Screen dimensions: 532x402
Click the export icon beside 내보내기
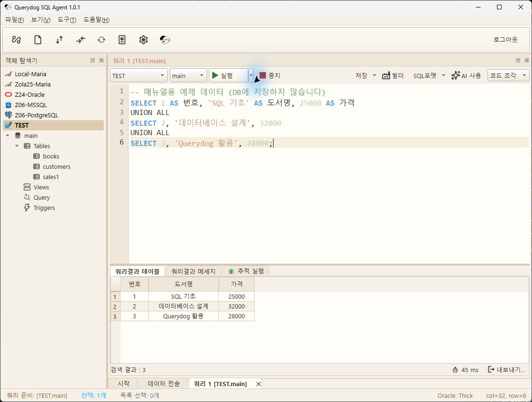pos(491,369)
